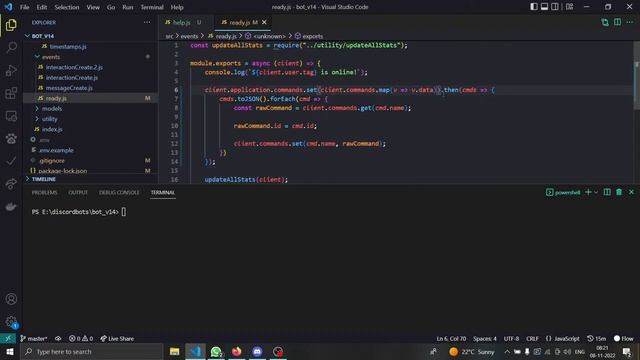Viewport: 640px width, 360px height.
Task: Open Remote Explorer in activity bar
Action: (x=11, y=116)
